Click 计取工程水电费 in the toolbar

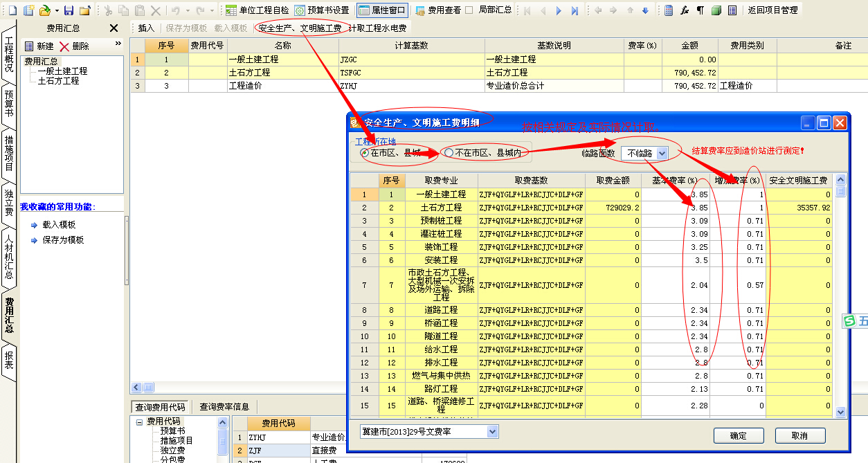point(377,28)
